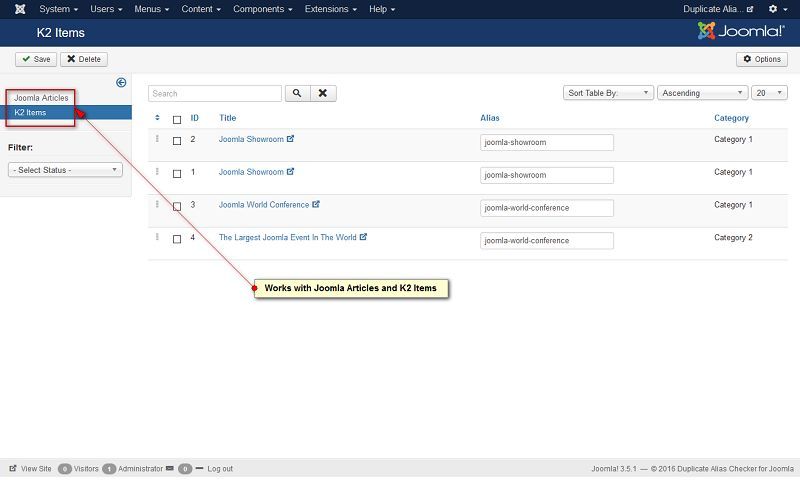
Task: Open the Ascending order dropdown
Action: tap(703, 93)
